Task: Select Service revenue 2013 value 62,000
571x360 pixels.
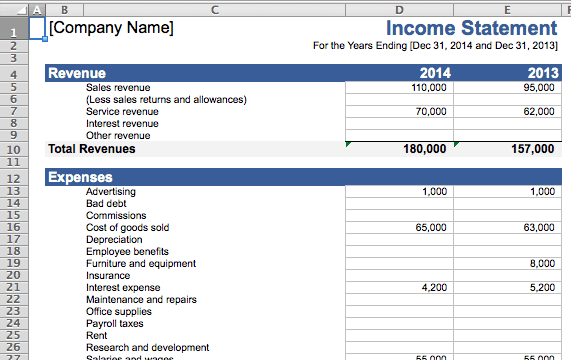Action: click(539, 112)
